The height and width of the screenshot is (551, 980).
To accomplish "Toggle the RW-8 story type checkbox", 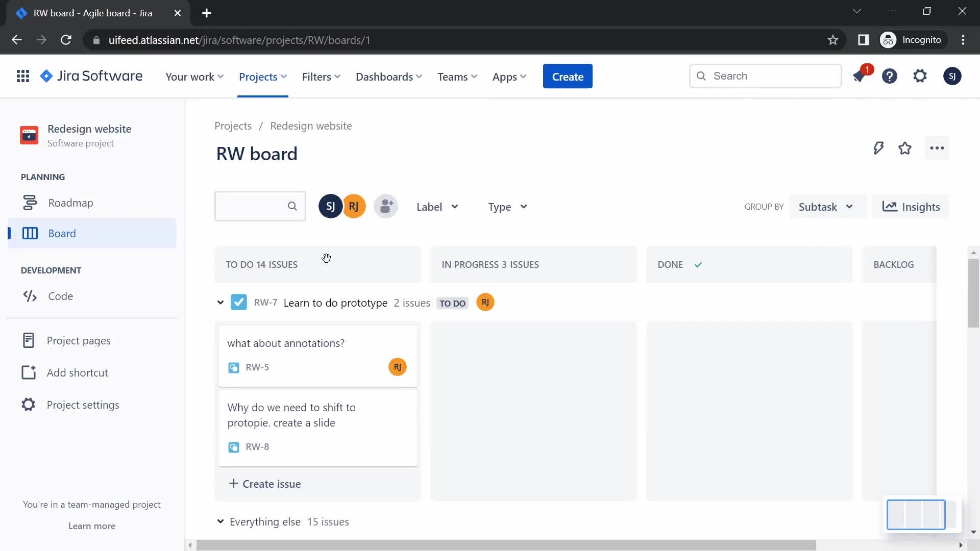I will click(234, 446).
